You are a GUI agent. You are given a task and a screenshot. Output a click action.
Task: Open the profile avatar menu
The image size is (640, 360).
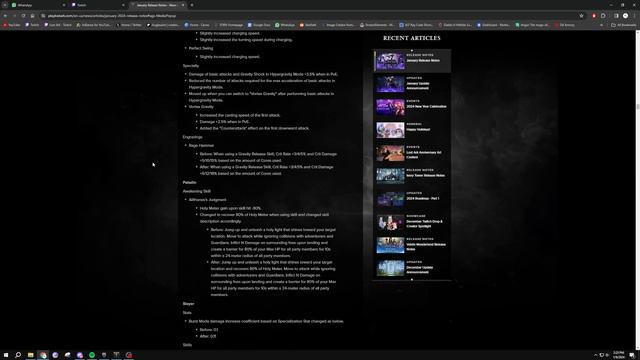[625, 16]
